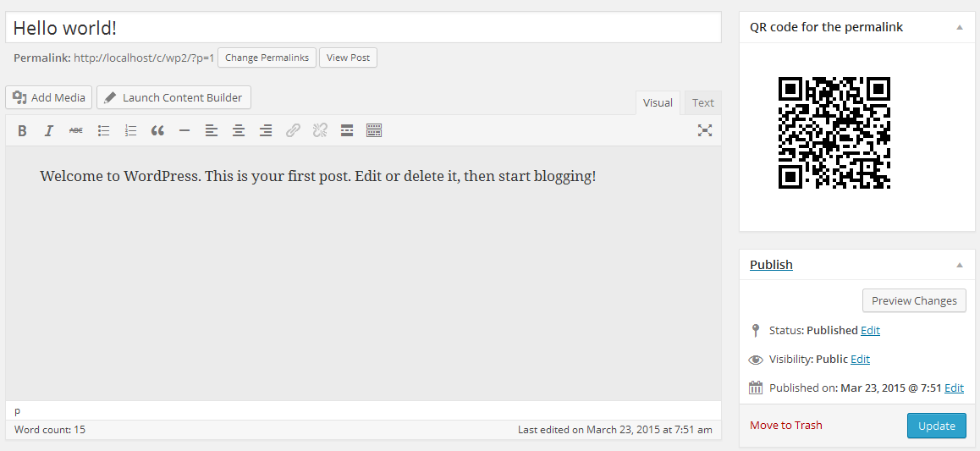Center align the text

coord(239,130)
